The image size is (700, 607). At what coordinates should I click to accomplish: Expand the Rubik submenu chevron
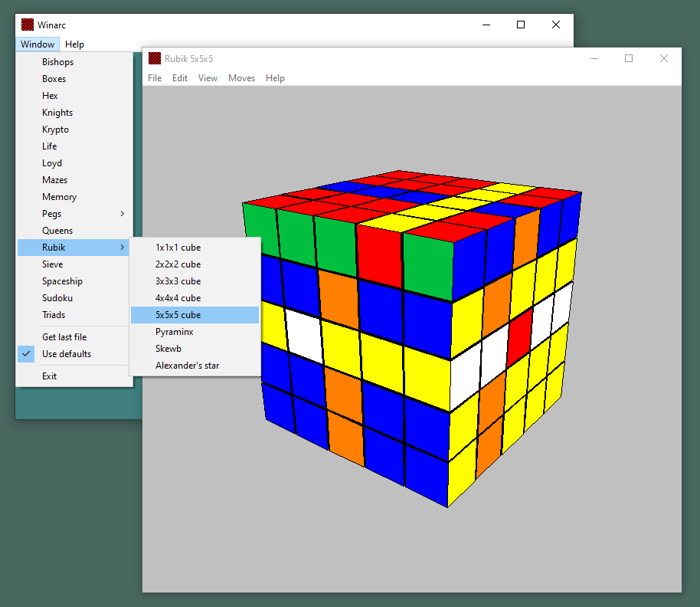pos(122,248)
